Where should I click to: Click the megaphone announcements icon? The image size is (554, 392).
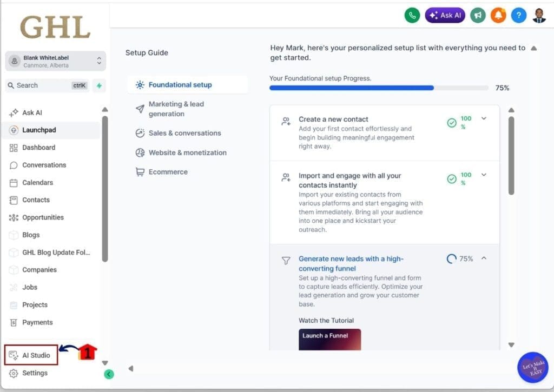478,15
